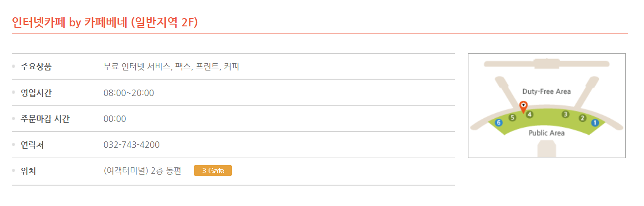Click the 주문마감 시간 row label
The height and width of the screenshot is (206, 644).
(x=45, y=119)
